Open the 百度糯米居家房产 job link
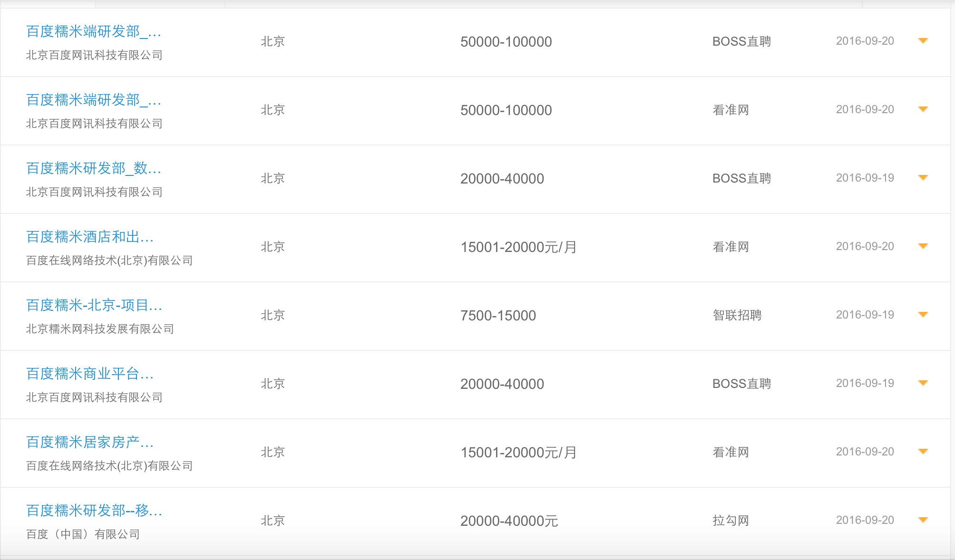The image size is (955, 560). coord(90,443)
